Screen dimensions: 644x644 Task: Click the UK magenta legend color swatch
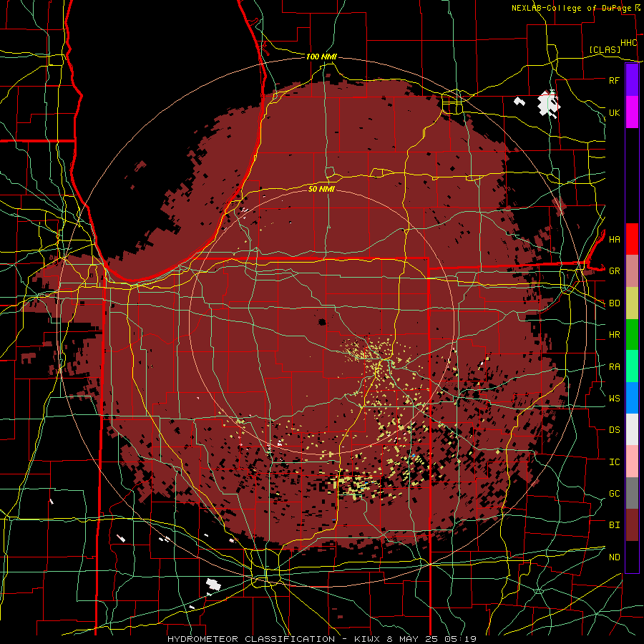coord(632,112)
